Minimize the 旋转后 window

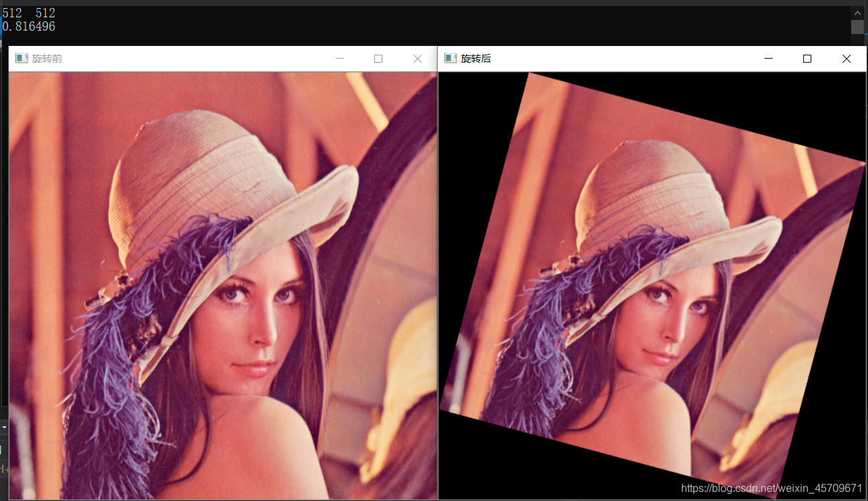[768, 59]
